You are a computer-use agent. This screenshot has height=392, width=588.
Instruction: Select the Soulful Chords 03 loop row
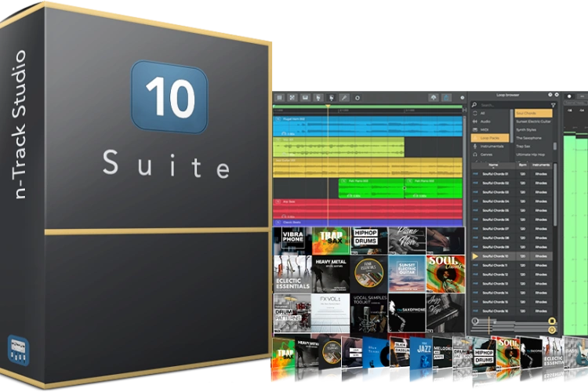click(511, 192)
